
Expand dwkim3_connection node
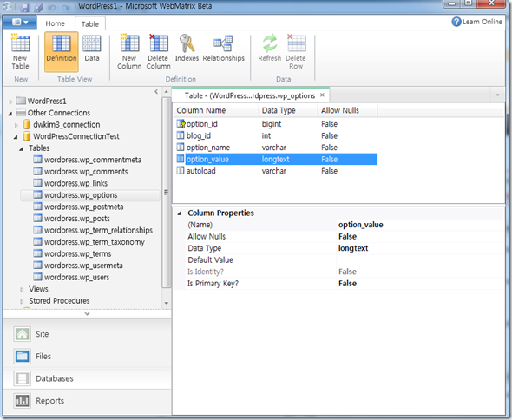click(16, 125)
